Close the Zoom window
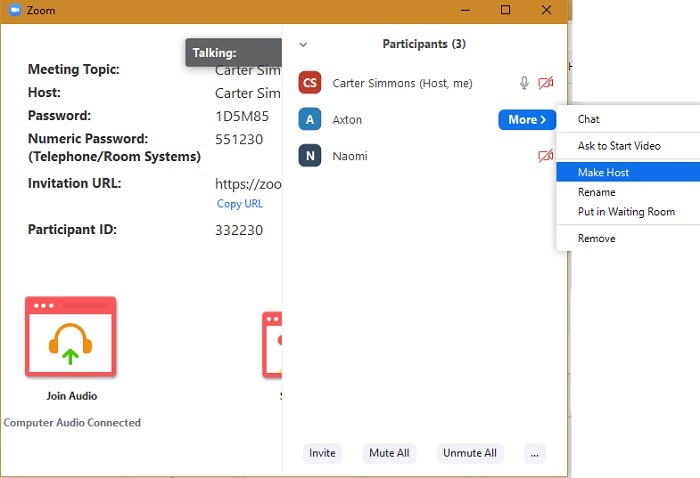Image resolution: width=700 pixels, height=478 pixels. point(546,10)
